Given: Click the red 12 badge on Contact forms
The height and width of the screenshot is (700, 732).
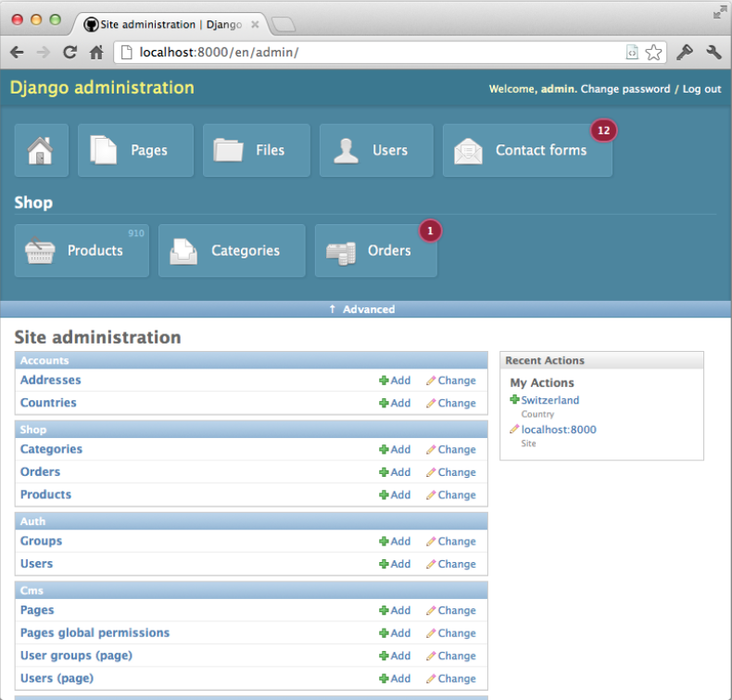Looking at the screenshot, I should [x=603, y=131].
